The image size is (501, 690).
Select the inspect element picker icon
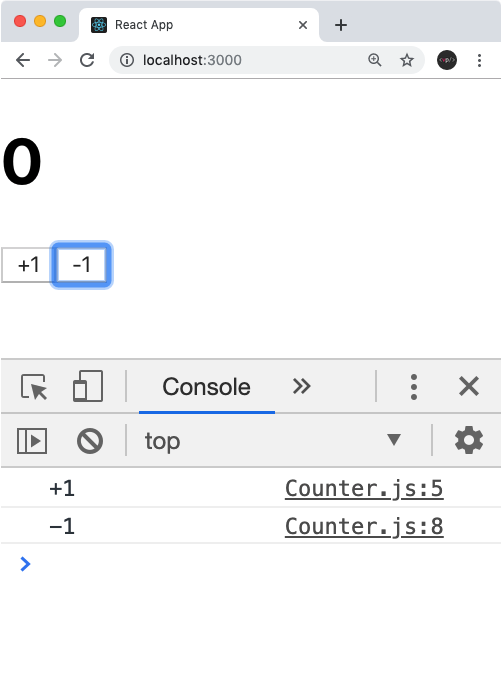tap(34, 386)
